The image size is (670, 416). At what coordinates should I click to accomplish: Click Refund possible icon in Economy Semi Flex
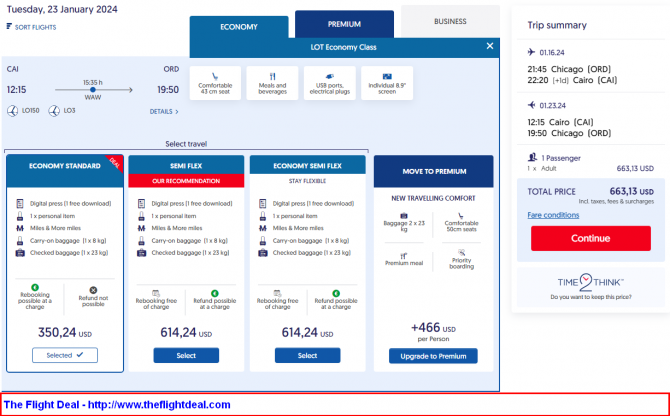pos(336,293)
